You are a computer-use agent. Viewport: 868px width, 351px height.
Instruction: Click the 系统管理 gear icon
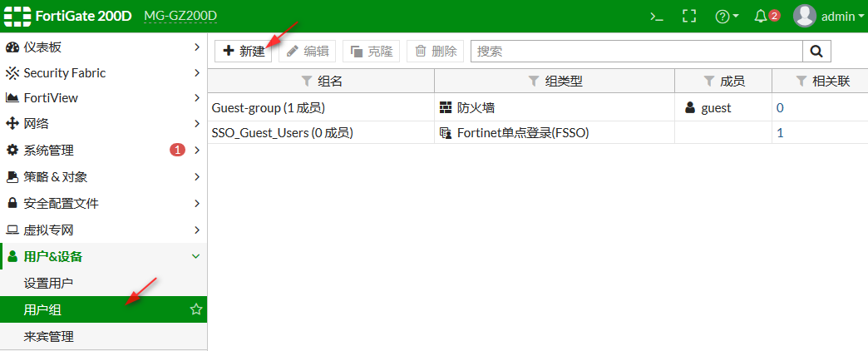point(12,150)
